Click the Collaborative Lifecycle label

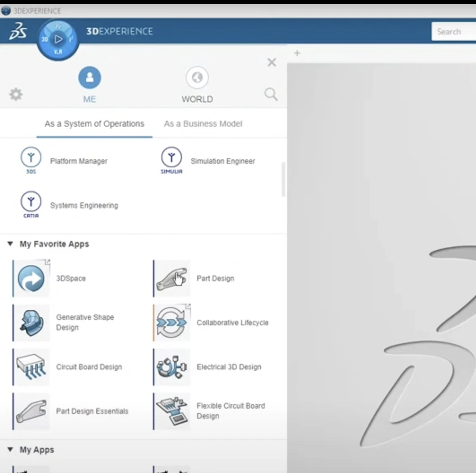pos(233,323)
